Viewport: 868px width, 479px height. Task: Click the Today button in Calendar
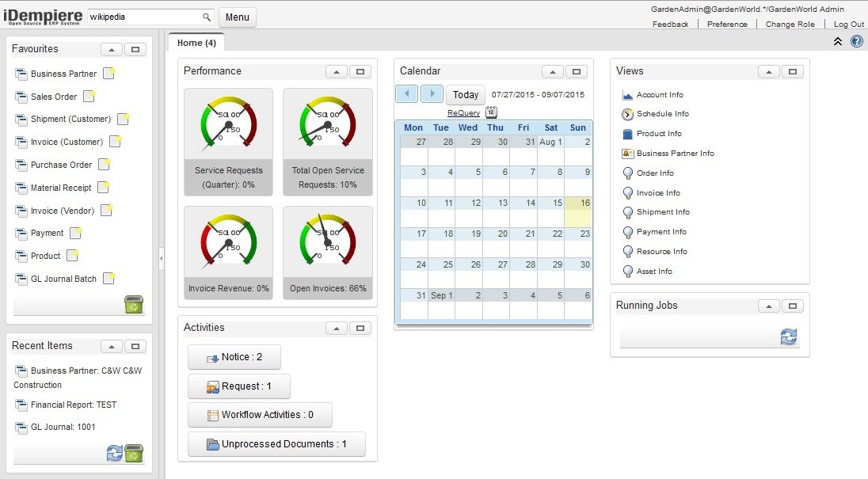[x=466, y=94]
